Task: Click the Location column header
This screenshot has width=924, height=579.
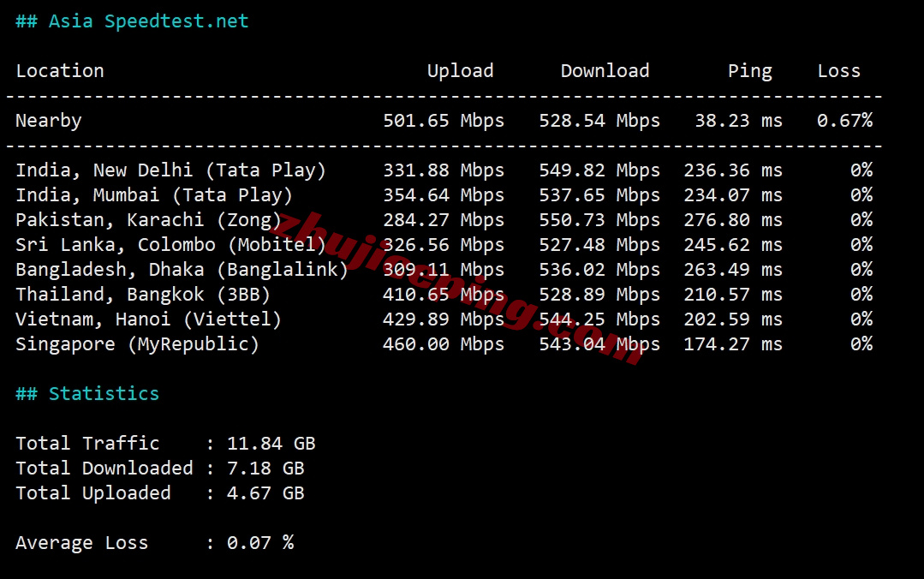Action: point(60,71)
